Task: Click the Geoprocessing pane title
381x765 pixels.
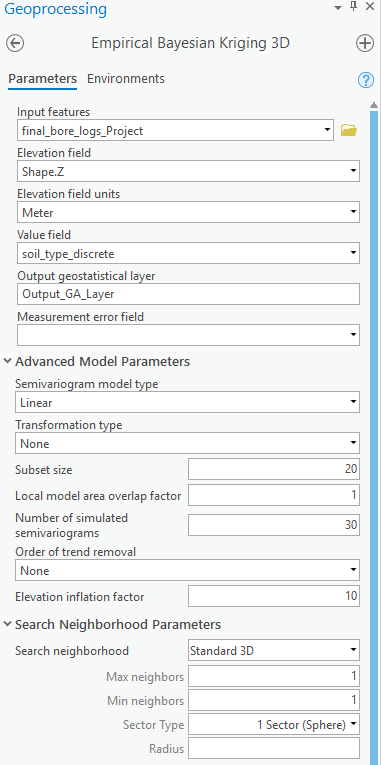Action: 55,9
